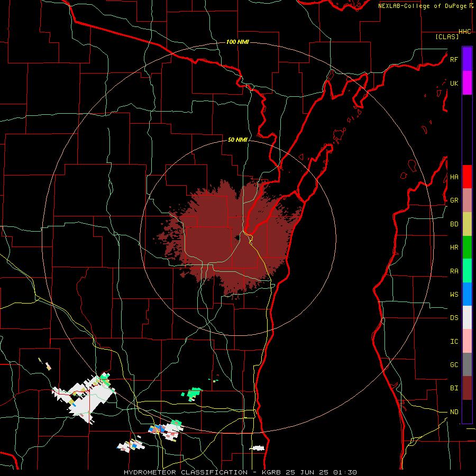Click the 25 JUN 25 date stamp
This screenshot has height=476, width=476.
[307, 472]
